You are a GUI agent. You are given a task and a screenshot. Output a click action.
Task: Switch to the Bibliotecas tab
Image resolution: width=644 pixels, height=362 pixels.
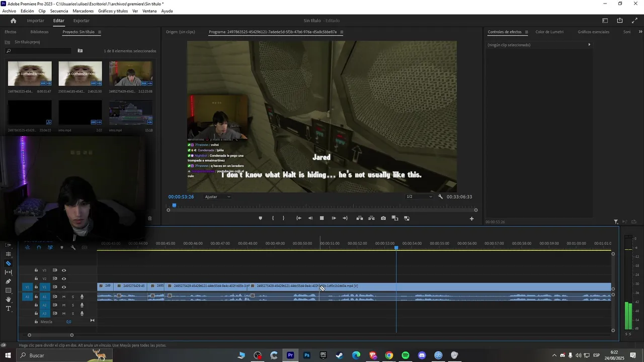coord(39,32)
